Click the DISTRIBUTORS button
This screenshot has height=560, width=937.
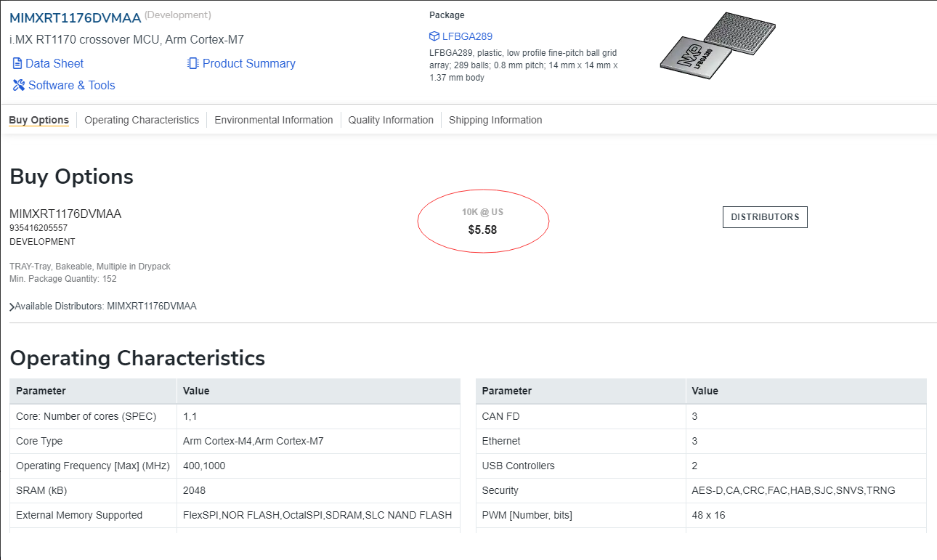point(765,217)
